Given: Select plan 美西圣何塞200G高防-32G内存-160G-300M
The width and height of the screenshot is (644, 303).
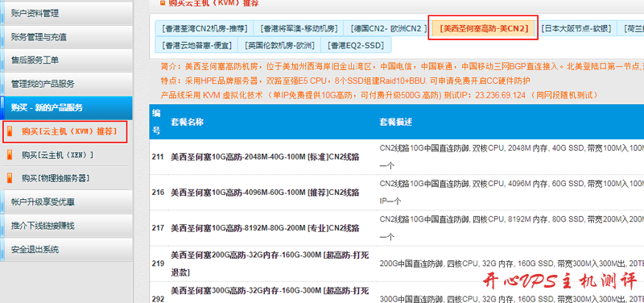Looking at the screenshot, I should (270, 264).
